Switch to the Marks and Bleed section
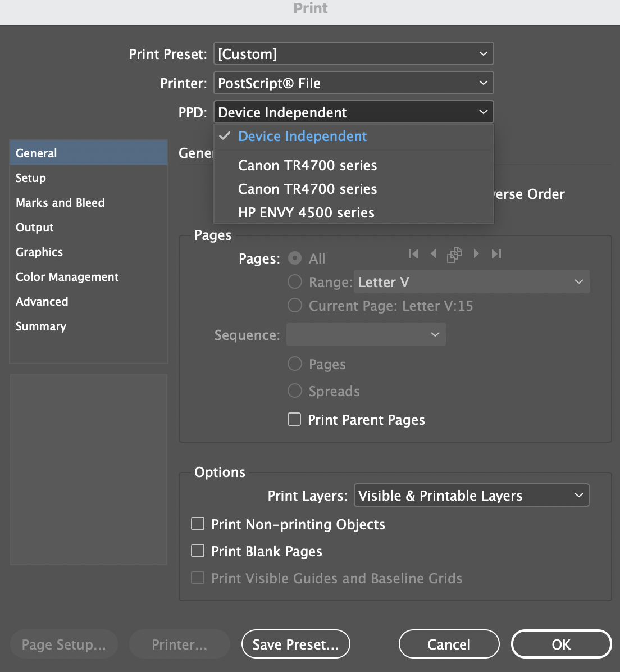The width and height of the screenshot is (620, 672). coord(60,202)
